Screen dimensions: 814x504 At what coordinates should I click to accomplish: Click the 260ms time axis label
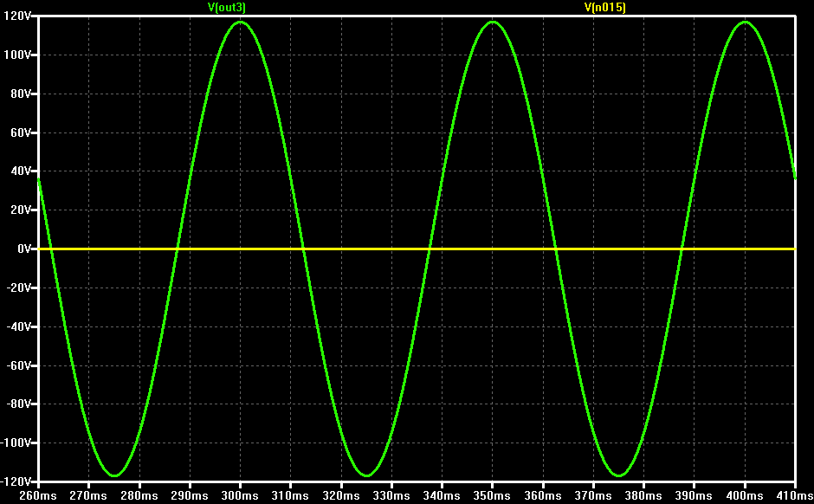tap(38, 495)
